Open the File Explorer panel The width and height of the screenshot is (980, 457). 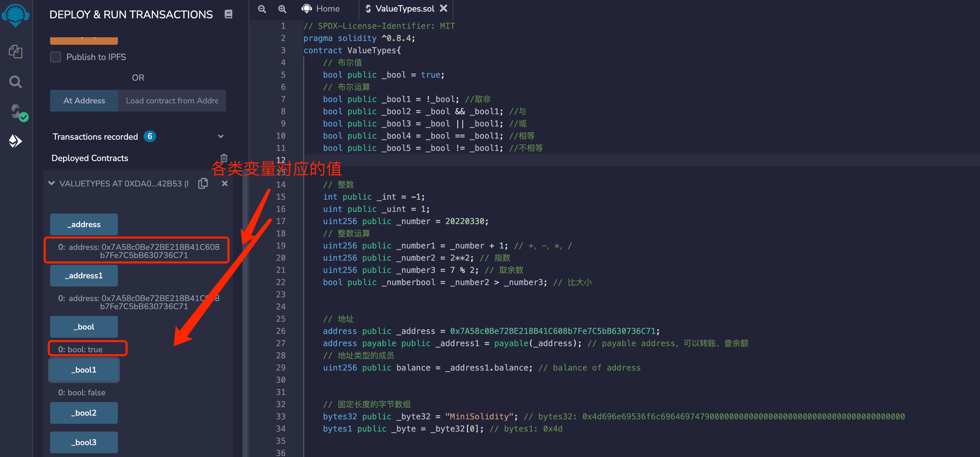pos(16,52)
